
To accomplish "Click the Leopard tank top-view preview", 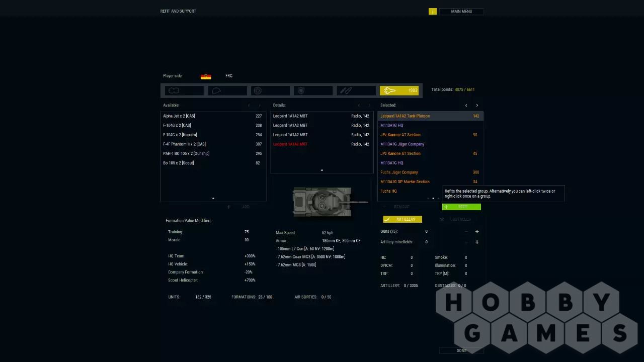I will tap(330, 202).
